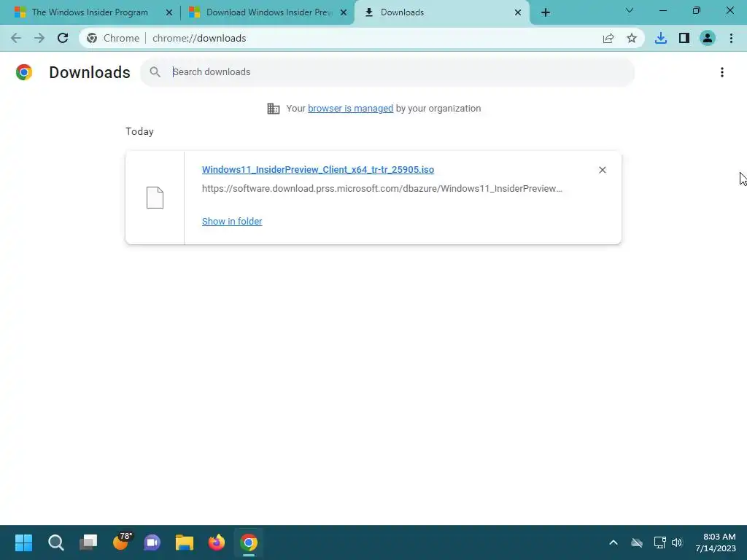Image resolution: width=747 pixels, height=560 pixels.
Task: Open the Windows11_InsiderPreview ISO file link
Action: [318, 169]
